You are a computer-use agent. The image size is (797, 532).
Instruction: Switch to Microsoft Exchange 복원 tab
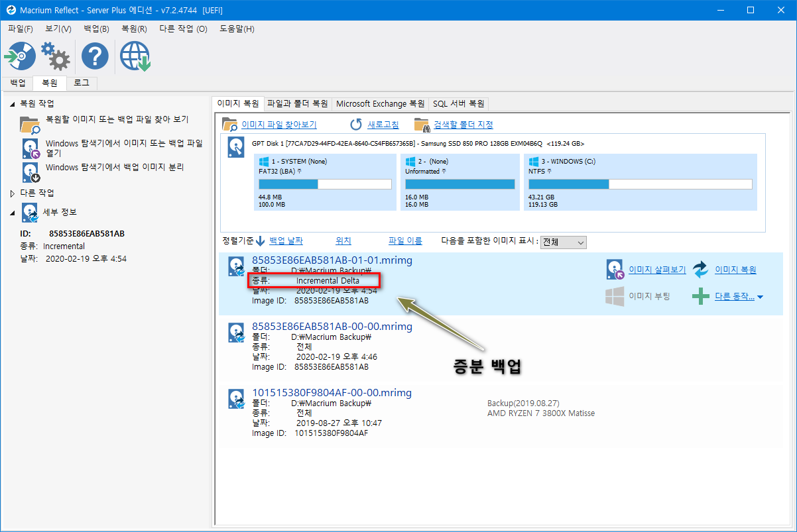[381, 104]
